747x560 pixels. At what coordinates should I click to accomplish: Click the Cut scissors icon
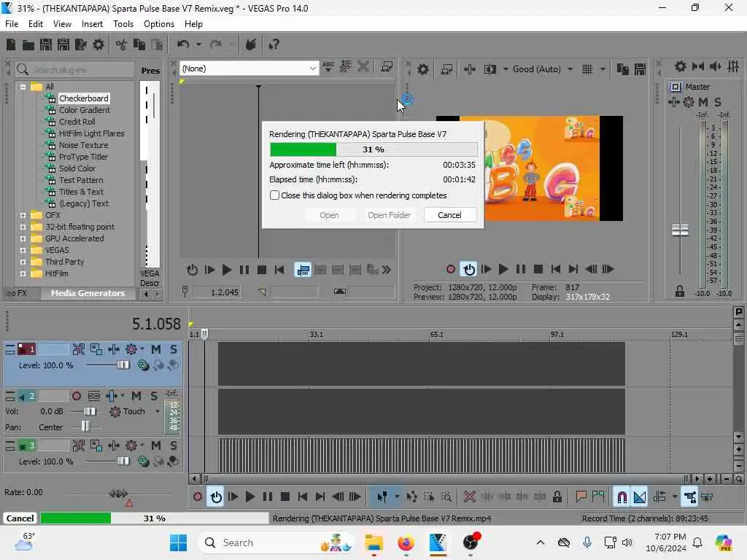coord(122,44)
